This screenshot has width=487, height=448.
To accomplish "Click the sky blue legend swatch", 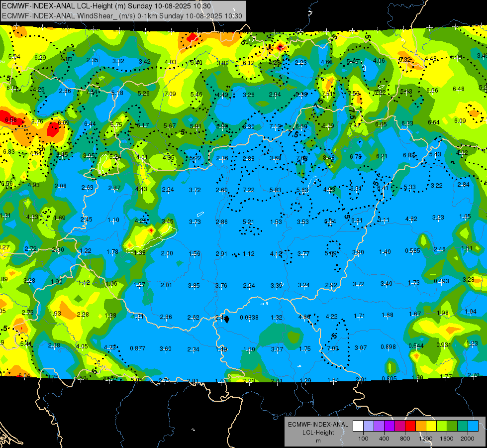I will tap(474, 426).
